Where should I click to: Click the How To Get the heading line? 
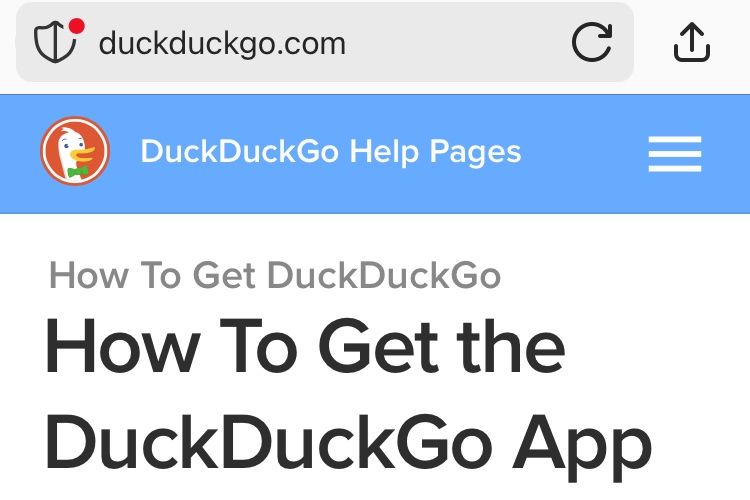point(305,346)
